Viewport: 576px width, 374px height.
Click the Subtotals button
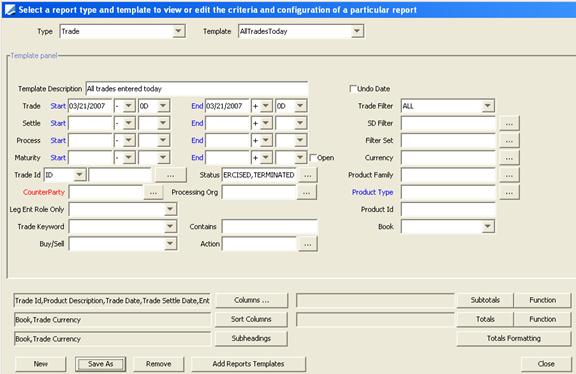tap(485, 300)
